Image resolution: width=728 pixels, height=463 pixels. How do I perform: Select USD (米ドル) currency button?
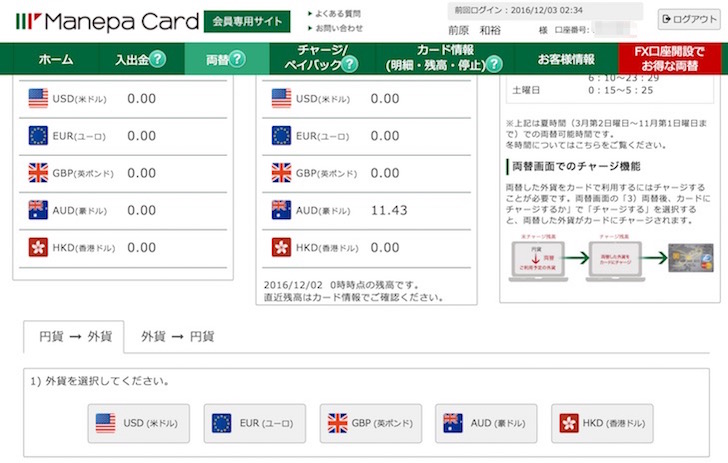click(x=138, y=424)
